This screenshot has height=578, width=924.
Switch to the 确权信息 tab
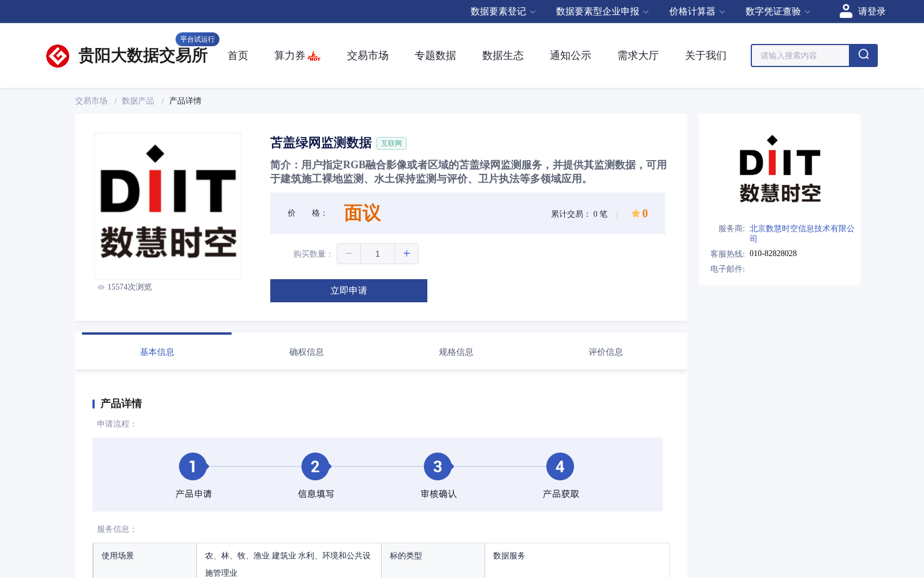pos(307,352)
